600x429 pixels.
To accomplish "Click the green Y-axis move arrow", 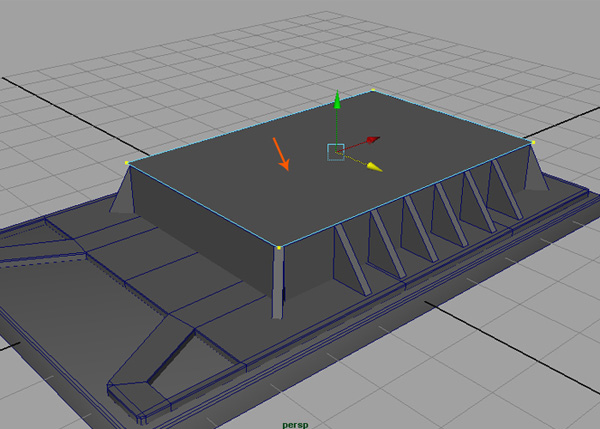I will [x=338, y=102].
